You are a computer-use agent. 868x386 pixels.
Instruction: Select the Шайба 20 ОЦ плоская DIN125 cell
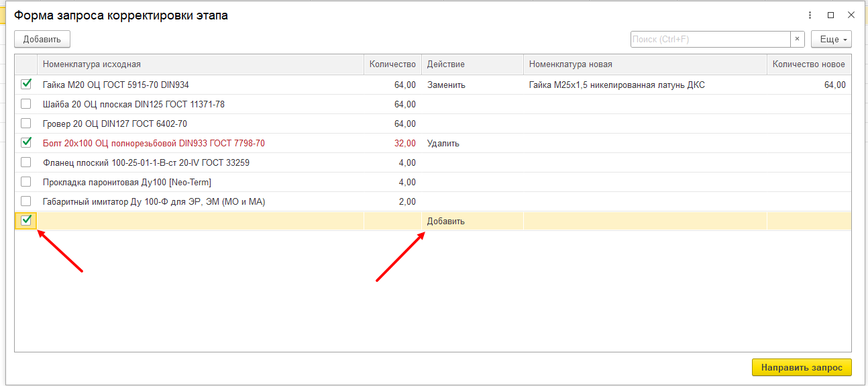[x=201, y=104]
